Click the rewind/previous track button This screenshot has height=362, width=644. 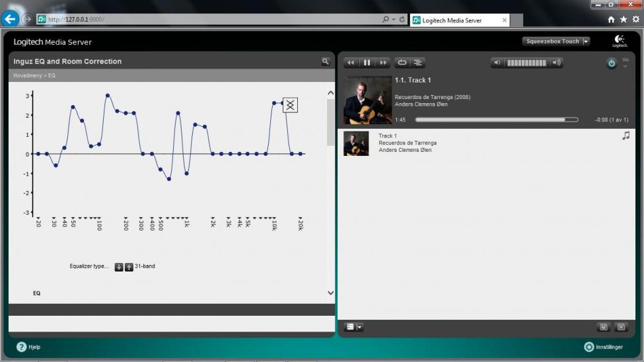click(350, 63)
